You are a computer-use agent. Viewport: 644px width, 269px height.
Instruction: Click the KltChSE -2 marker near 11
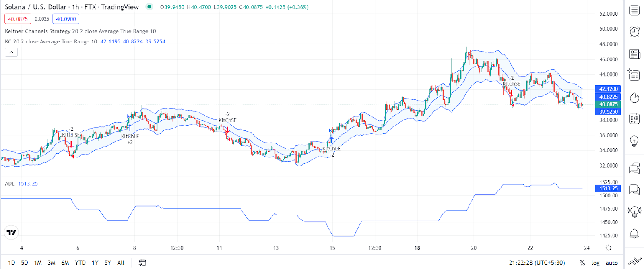pos(227,117)
